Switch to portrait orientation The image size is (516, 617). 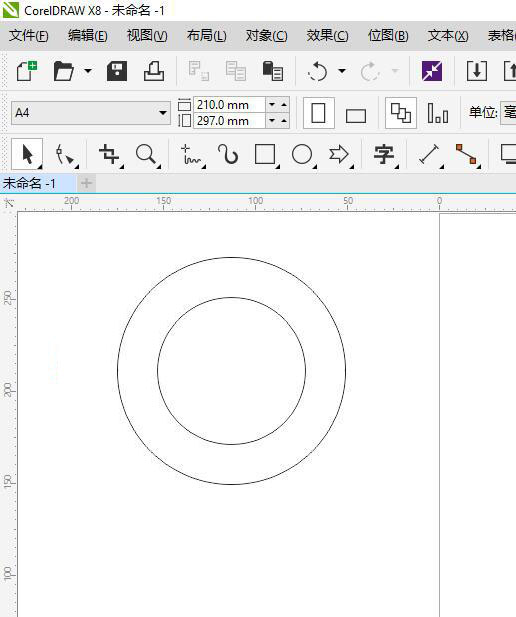tap(319, 113)
